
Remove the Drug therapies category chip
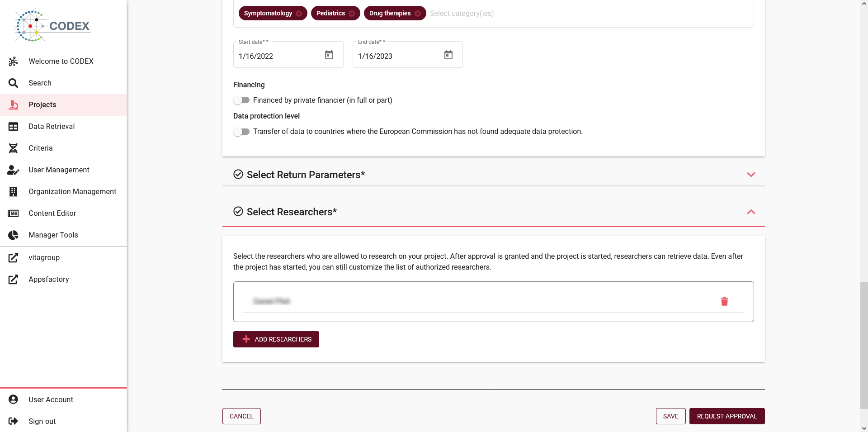[418, 14]
